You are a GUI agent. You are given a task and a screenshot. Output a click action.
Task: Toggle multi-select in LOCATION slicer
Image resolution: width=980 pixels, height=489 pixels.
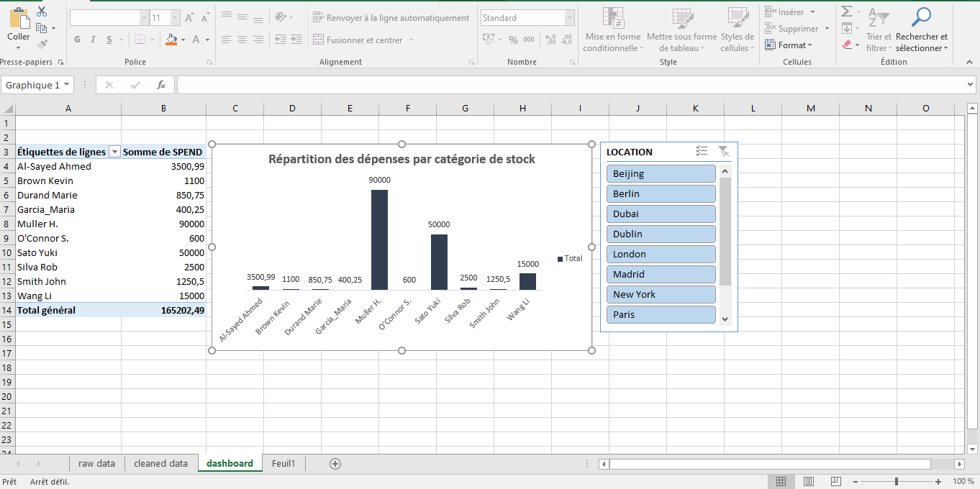[702, 152]
